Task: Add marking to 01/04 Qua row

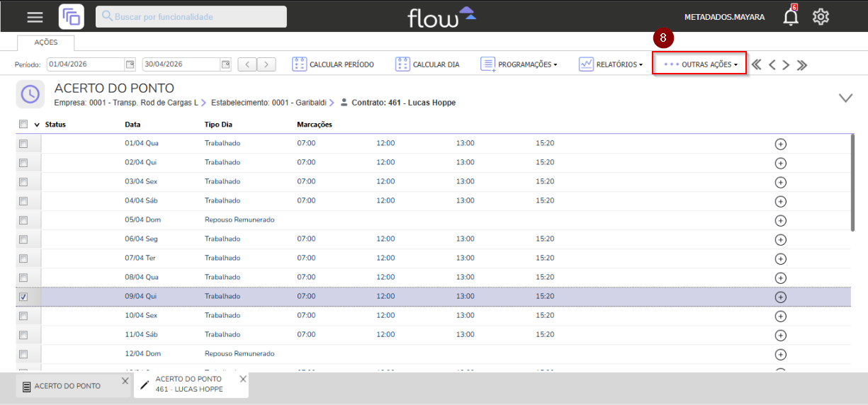Action: click(780, 144)
